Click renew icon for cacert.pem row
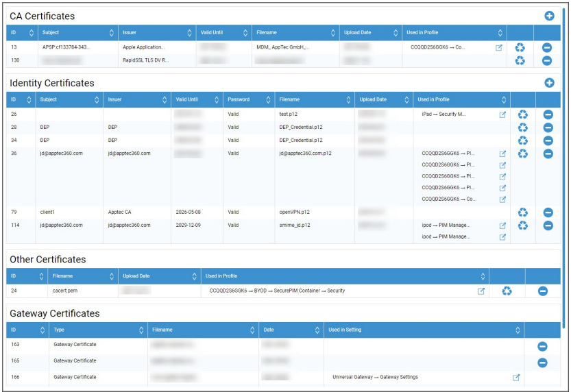This screenshot has width=571, height=392. tap(507, 291)
